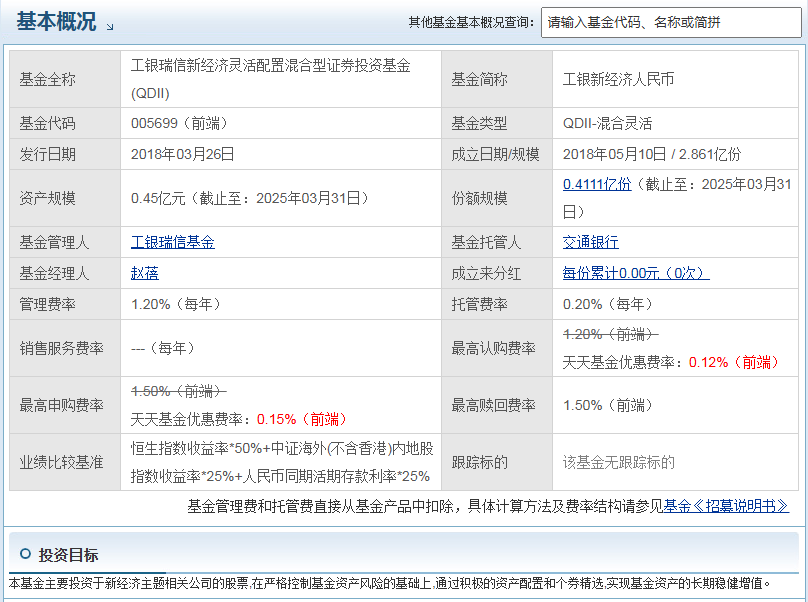The image size is (808, 602).
Task: Click the discounted subscription rate 0.12%（前端）
Action: pyautogui.click(x=733, y=363)
